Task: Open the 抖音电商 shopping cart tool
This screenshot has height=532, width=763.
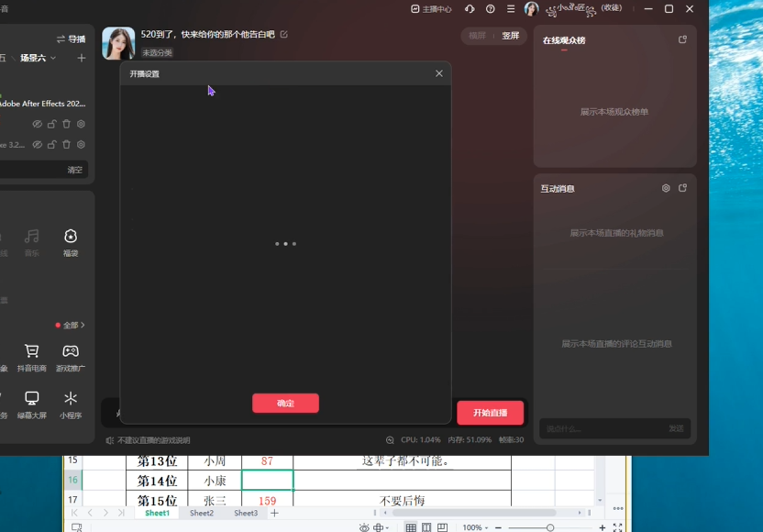Action: pyautogui.click(x=32, y=356)
